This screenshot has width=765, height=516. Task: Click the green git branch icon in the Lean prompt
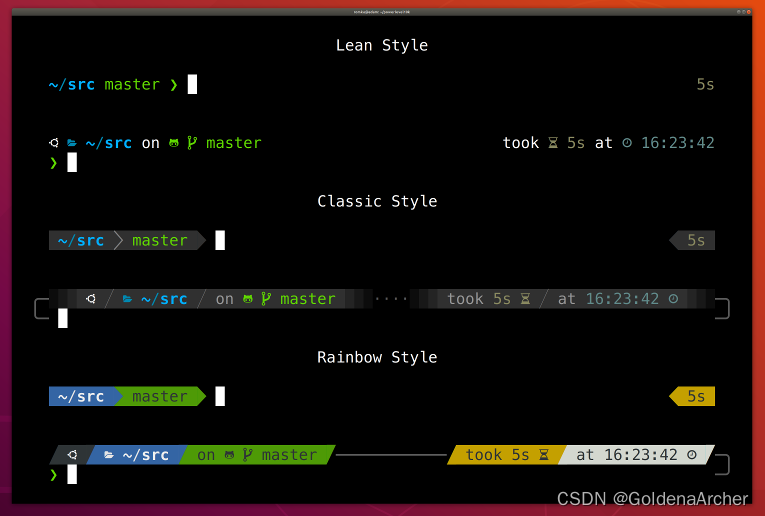tap(192, 142)
